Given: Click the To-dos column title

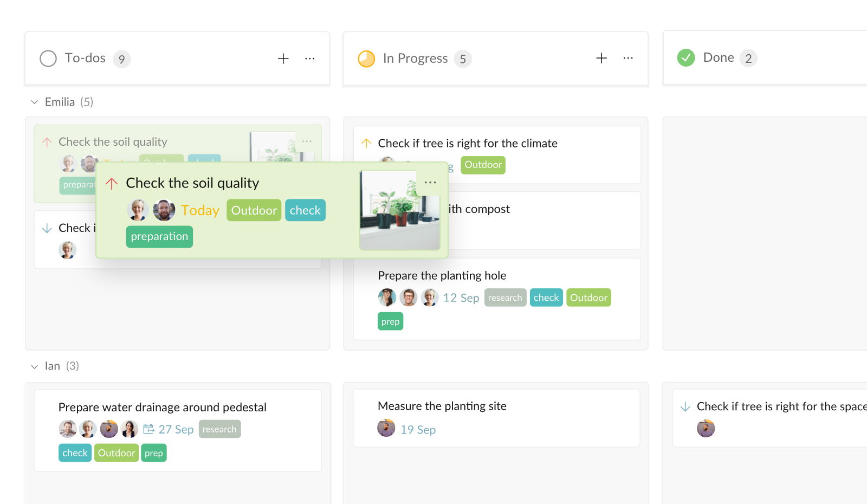Looking at the screenshot, I should pos(85,58).
